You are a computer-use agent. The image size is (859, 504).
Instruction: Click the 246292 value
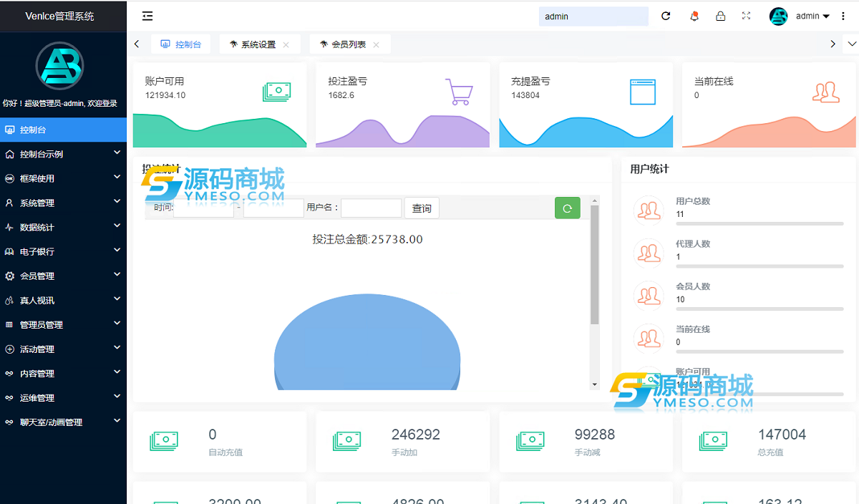416,435
